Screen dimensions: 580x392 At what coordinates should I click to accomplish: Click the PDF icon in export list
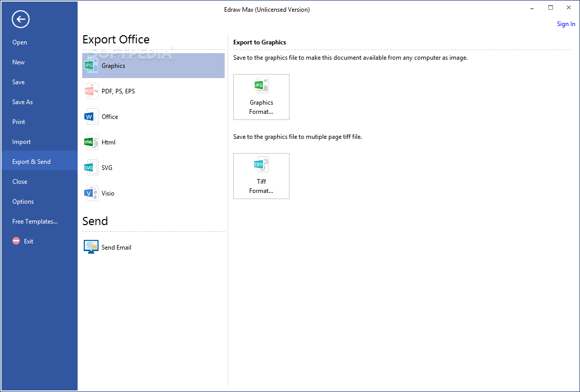click(91, 91)
